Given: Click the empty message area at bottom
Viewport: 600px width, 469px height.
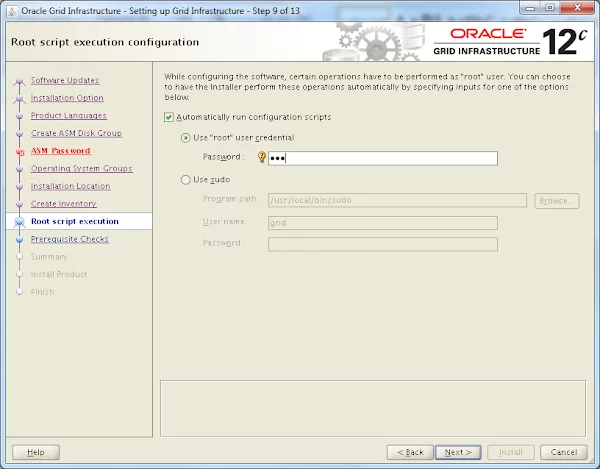Looking at the screenshot, I should 373,408.
